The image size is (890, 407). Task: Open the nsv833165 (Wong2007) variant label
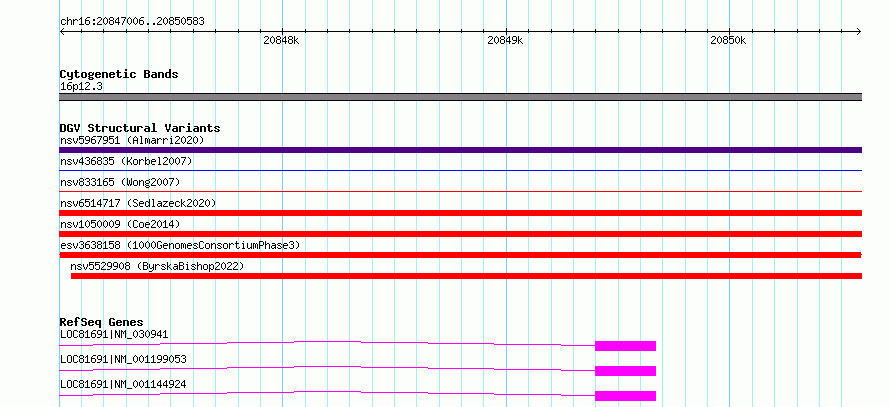120,182
